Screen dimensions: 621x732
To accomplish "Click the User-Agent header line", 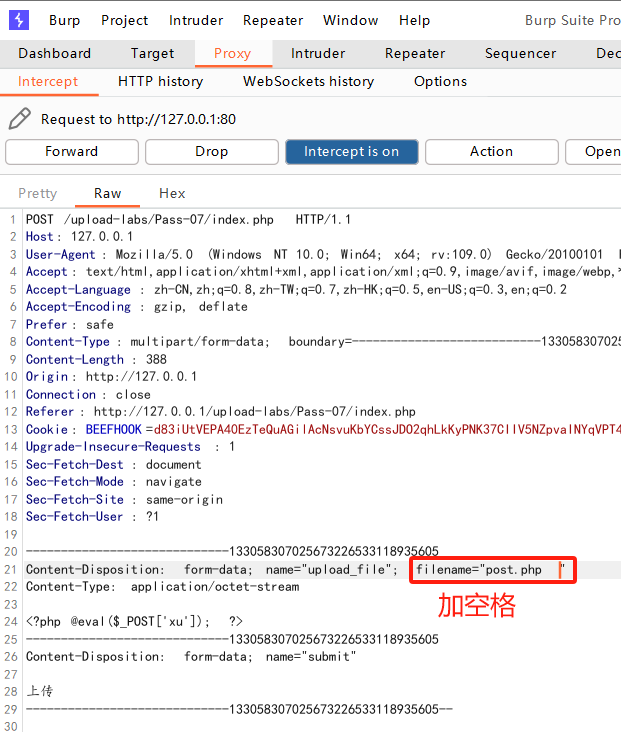I will [x=322, y=254].
